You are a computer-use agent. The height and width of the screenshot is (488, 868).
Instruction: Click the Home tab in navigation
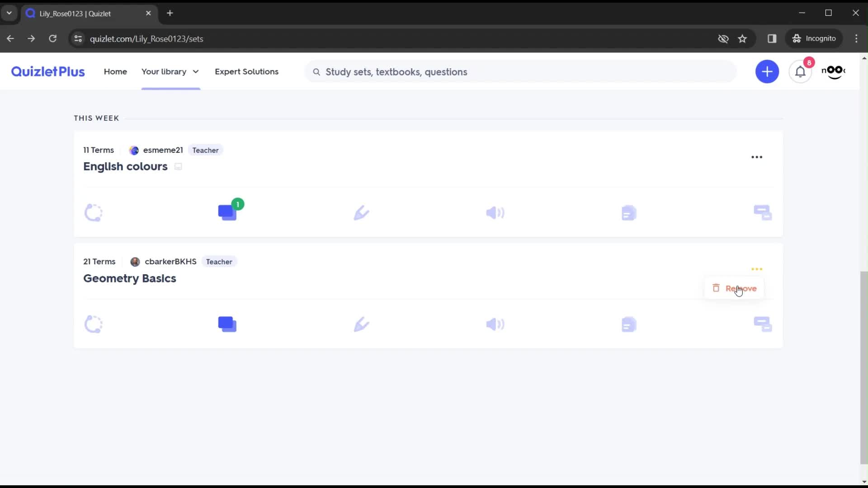coord(115,71)
